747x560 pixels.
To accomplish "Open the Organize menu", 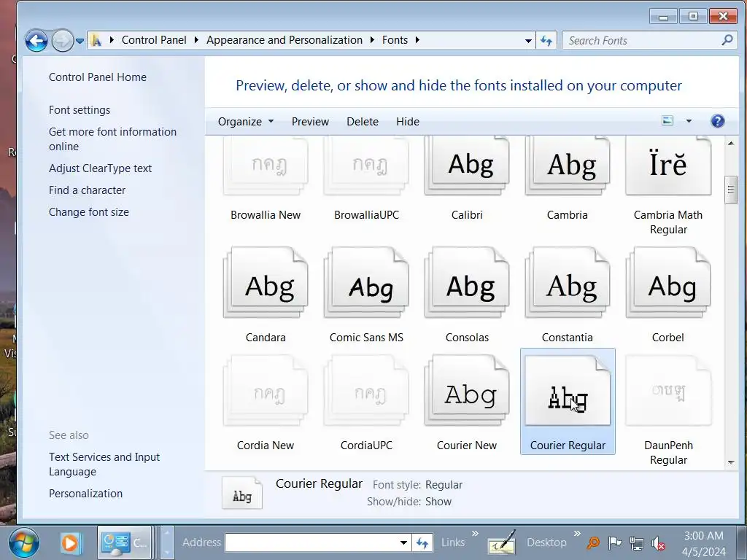I will [246, 122].
